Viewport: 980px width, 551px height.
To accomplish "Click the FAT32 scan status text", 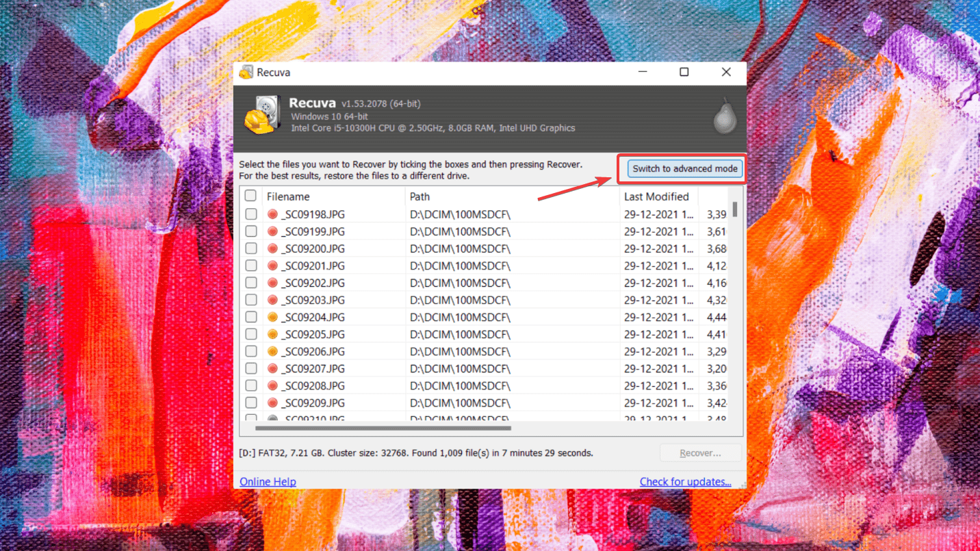I will click(x=416, y=453).
